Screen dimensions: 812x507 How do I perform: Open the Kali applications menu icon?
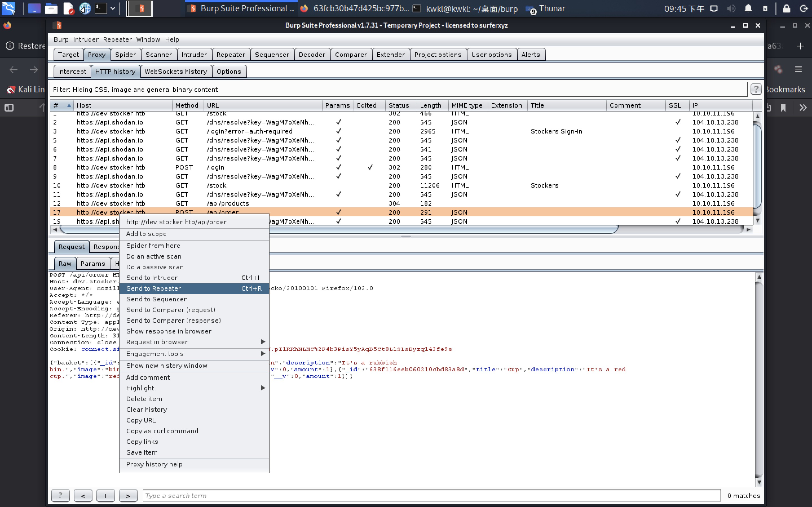(8, 8)
